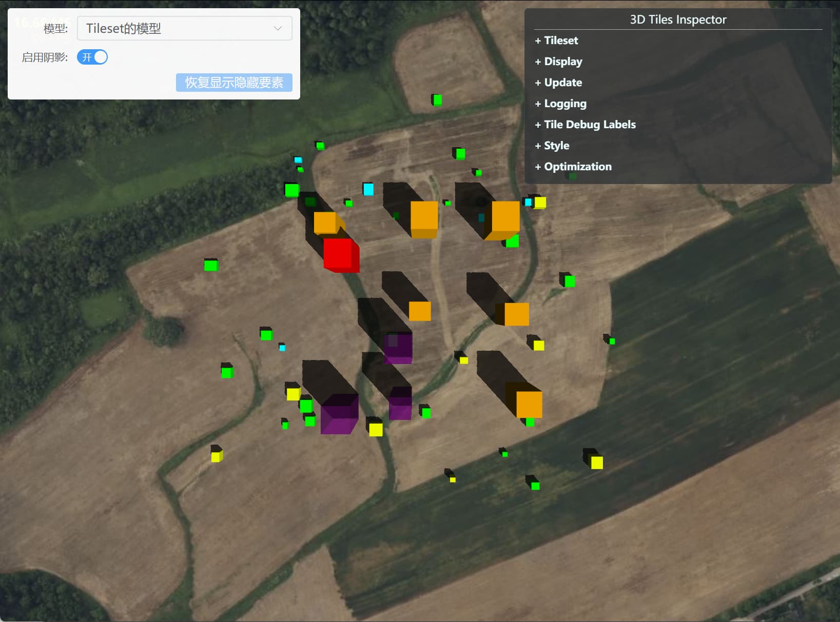
Task: Select the largest cyan cube
Action: tap(368, 189)
